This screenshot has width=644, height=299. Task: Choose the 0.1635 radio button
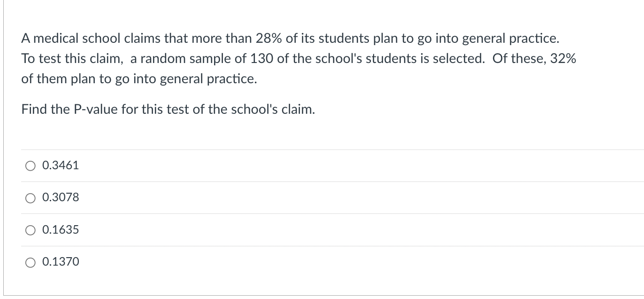31,230
